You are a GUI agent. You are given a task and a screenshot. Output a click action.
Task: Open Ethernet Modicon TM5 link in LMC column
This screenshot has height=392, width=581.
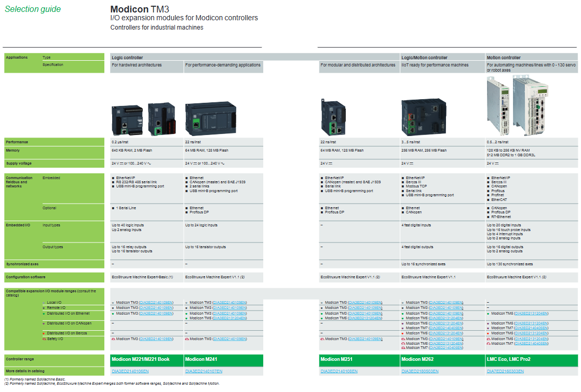[x=532, y=314]
